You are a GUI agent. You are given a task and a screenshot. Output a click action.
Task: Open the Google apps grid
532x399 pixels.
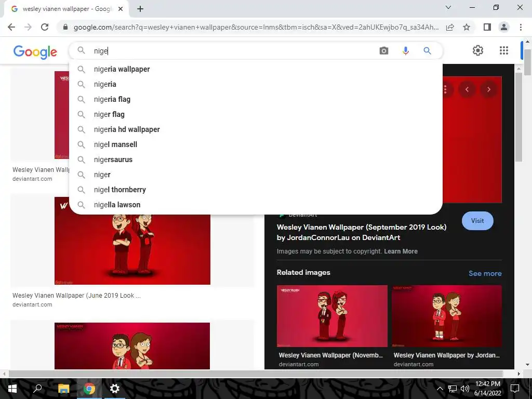pyautogui.click(x=504, y=50)
